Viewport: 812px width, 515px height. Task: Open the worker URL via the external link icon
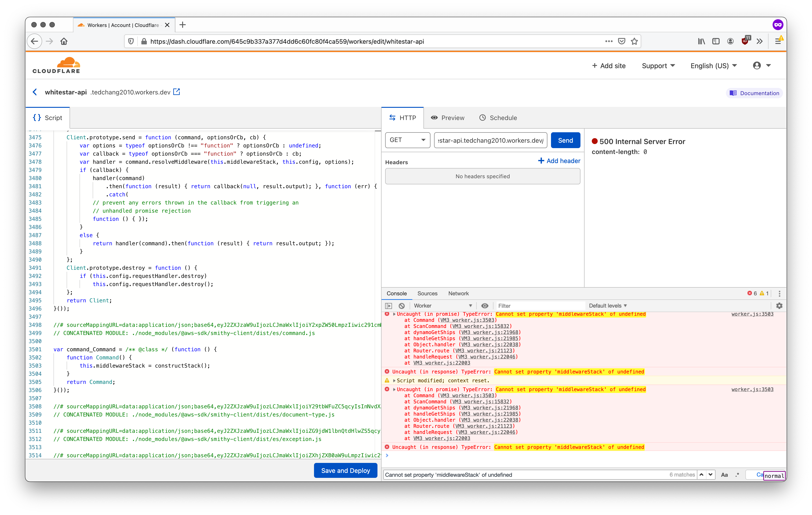177,92
